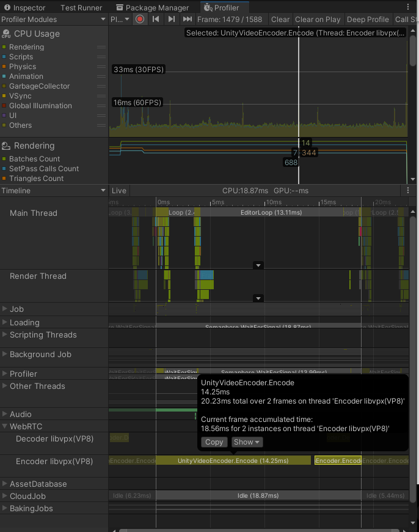This screenshot has height=532, width=419.
Task: Toggle Global Illumination category visibility
Action: [4, 106]
